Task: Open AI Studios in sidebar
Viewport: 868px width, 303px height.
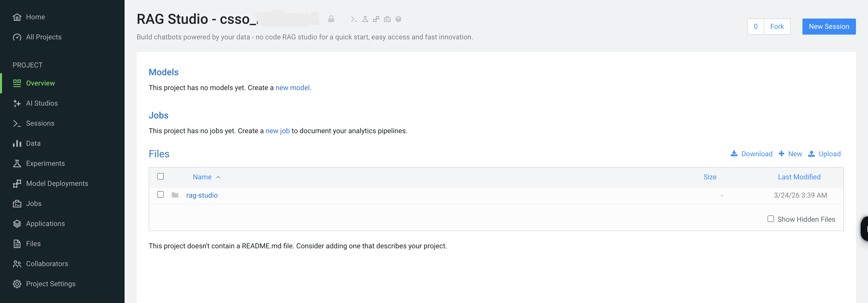Action: point(42,103)
